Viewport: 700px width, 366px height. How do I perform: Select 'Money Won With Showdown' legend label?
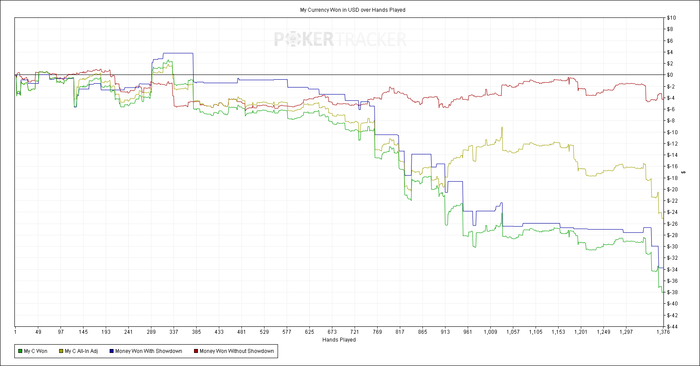(x=149, y=351)
